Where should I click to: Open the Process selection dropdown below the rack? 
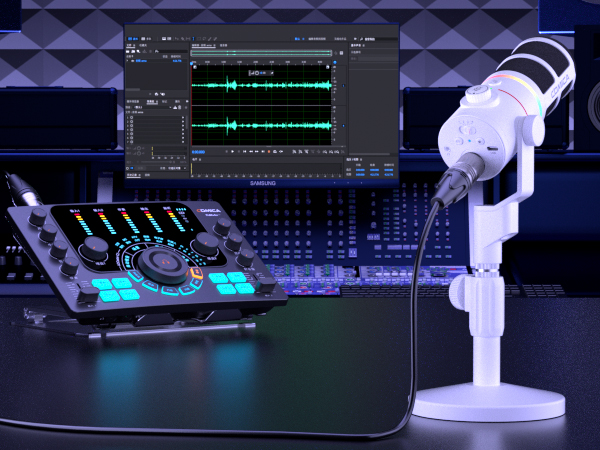click(177, 168)
